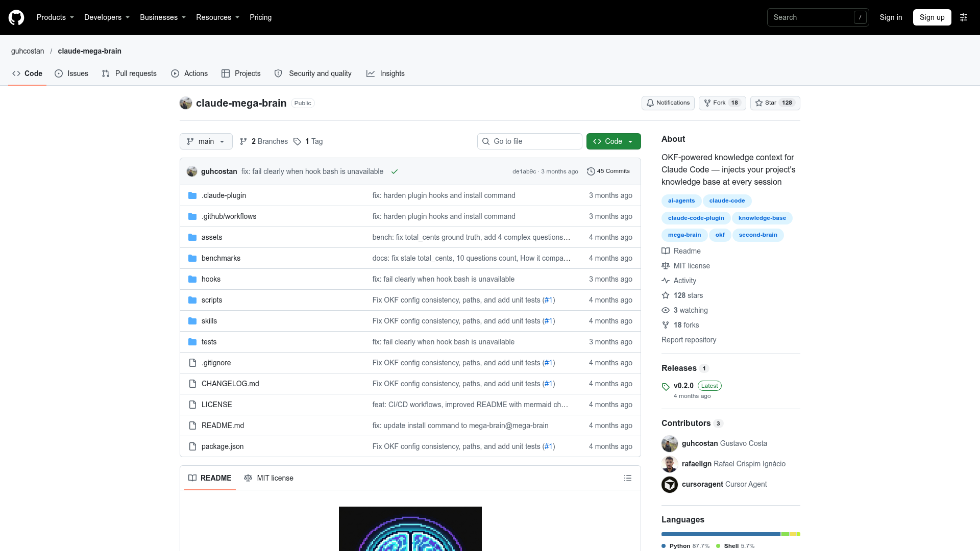Screen dimensions: 980x551
Task: Open the README outline icon
Action: point(628,478)
